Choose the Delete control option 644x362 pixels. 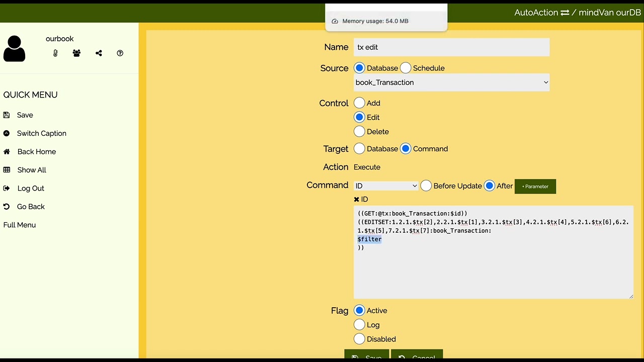[x=359, y=132]
